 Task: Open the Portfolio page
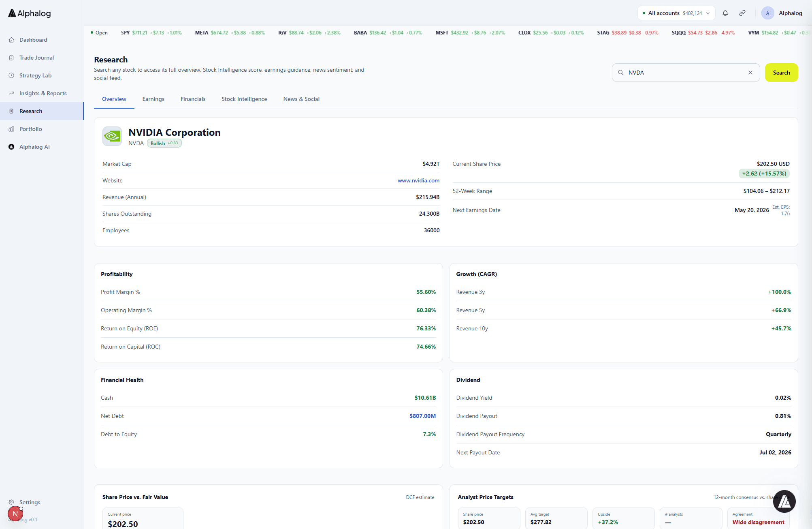[x=42, y=129]
